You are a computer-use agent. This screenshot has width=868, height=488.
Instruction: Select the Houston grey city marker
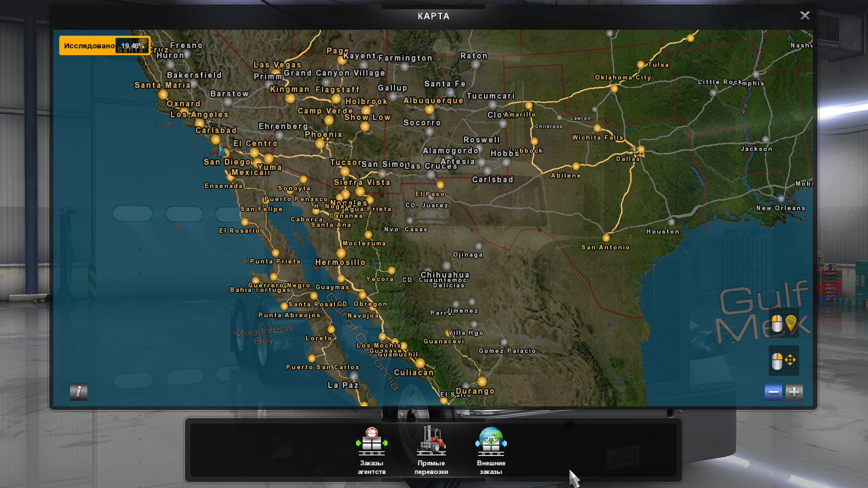click(671, 222)
